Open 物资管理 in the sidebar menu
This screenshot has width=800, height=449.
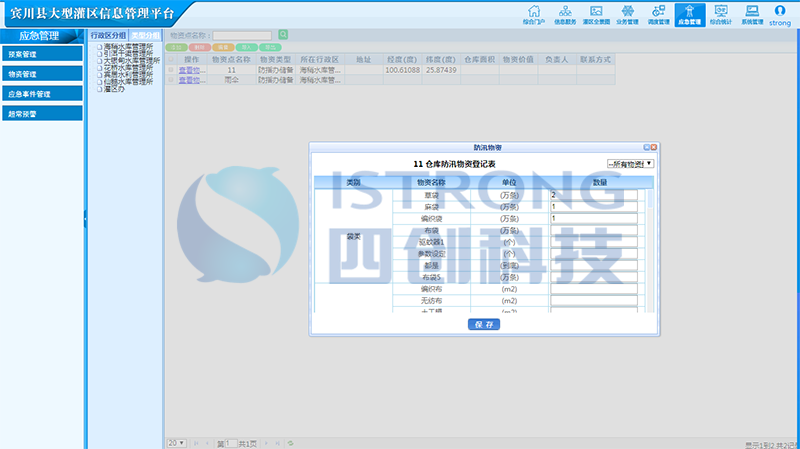point(42,74)
